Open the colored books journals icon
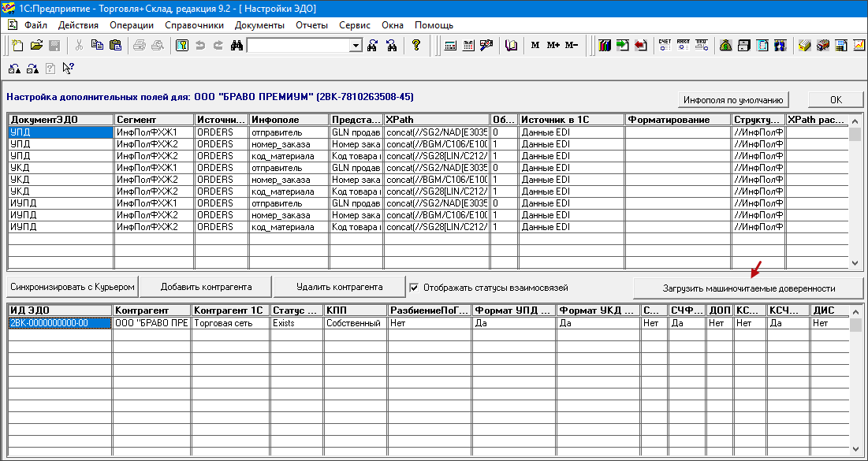 point(605,46)
